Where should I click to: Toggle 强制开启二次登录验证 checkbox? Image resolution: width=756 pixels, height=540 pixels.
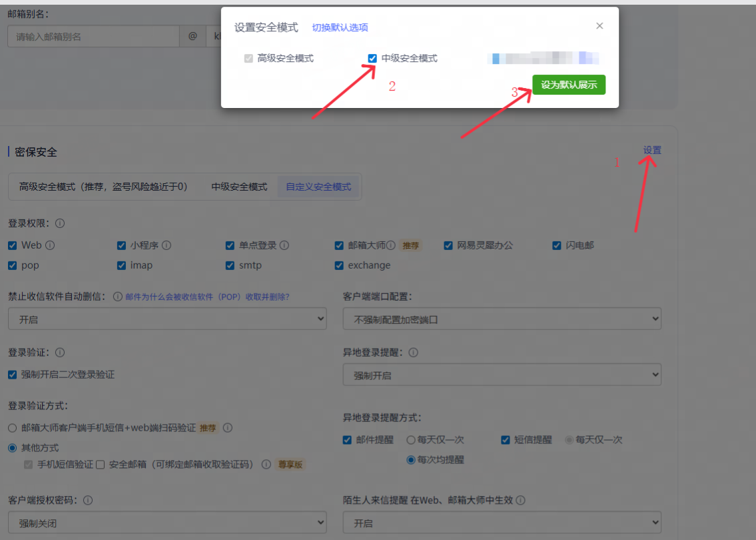pyautogui.click(x=13, y=375)
